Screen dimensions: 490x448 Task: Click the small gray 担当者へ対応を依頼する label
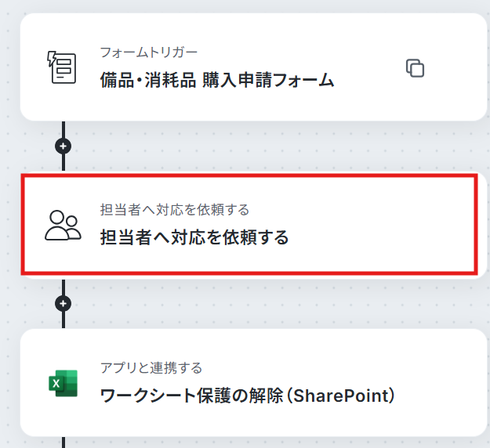[175, 209]
